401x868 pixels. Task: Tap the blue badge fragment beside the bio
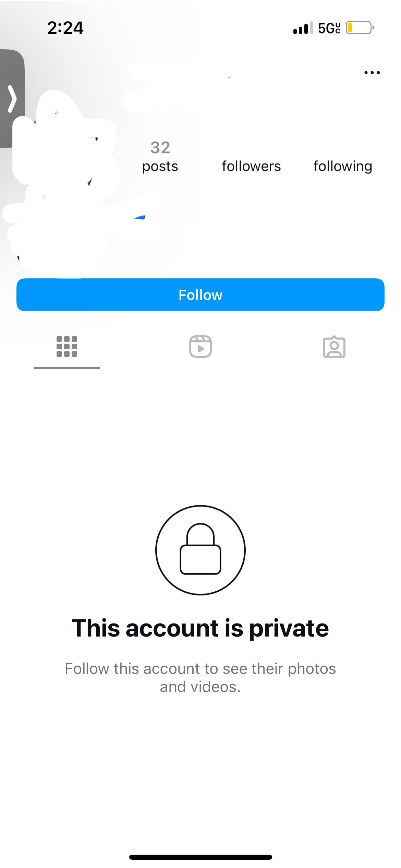pos(140,217)
